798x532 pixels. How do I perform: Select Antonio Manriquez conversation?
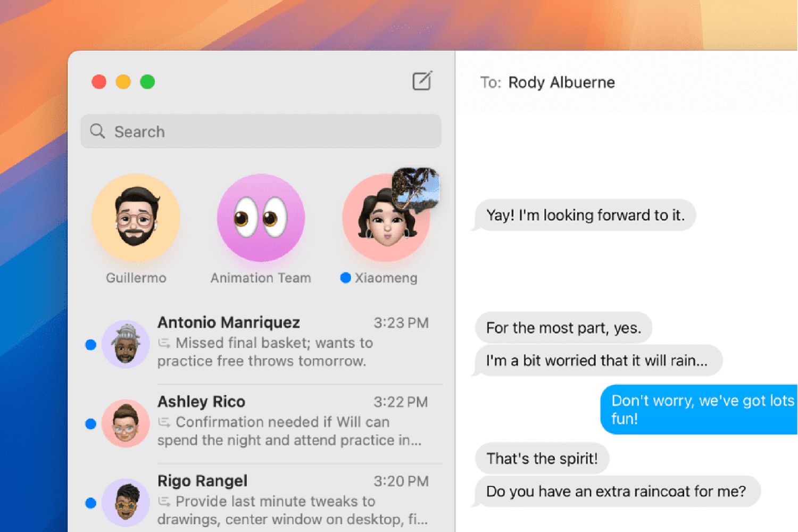tap(293, 342)
